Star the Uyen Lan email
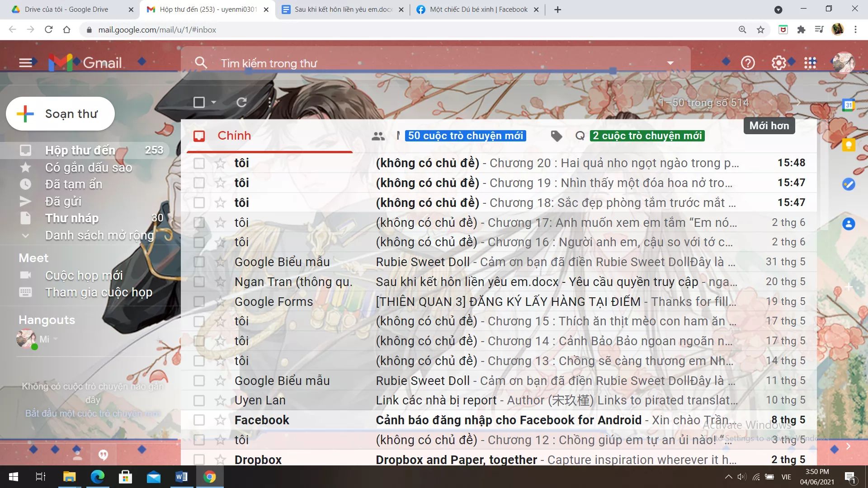 point(220,400)
